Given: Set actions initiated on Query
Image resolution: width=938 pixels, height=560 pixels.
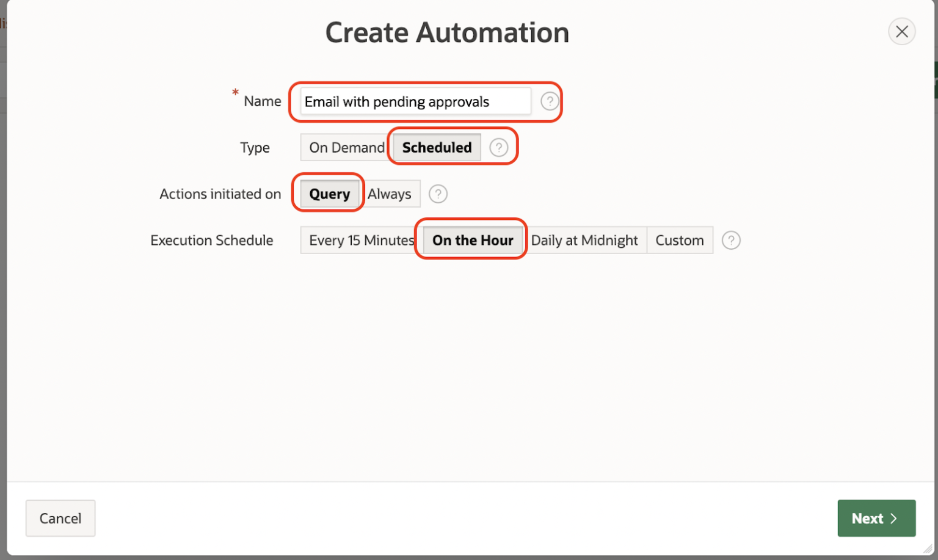Looking at the screenshot, I should tap(329, 194).
